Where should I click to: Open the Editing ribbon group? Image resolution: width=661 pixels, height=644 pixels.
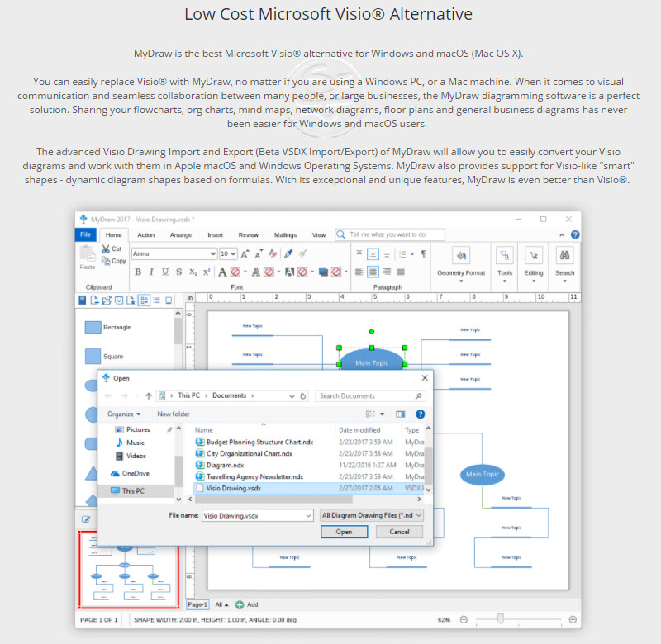(534, 263)
